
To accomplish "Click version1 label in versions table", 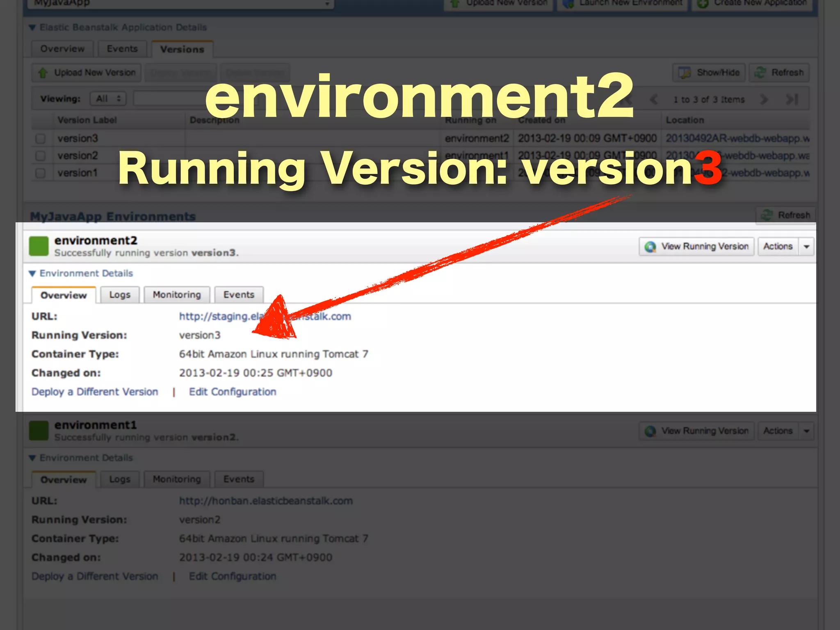I will click(x=78, y=173).
